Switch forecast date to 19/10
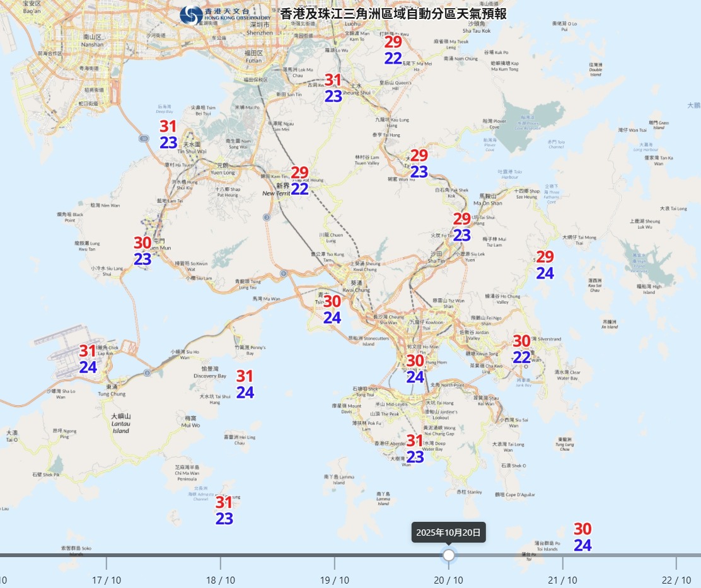Image resolution: width=701 pixels, height=588 pixels. click(334, 562)
